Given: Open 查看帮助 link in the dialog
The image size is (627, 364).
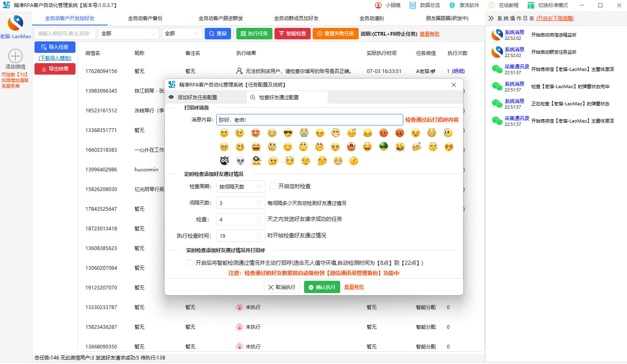Looking at the screenshot, I should pyautogui.click(x=354, y=287).
